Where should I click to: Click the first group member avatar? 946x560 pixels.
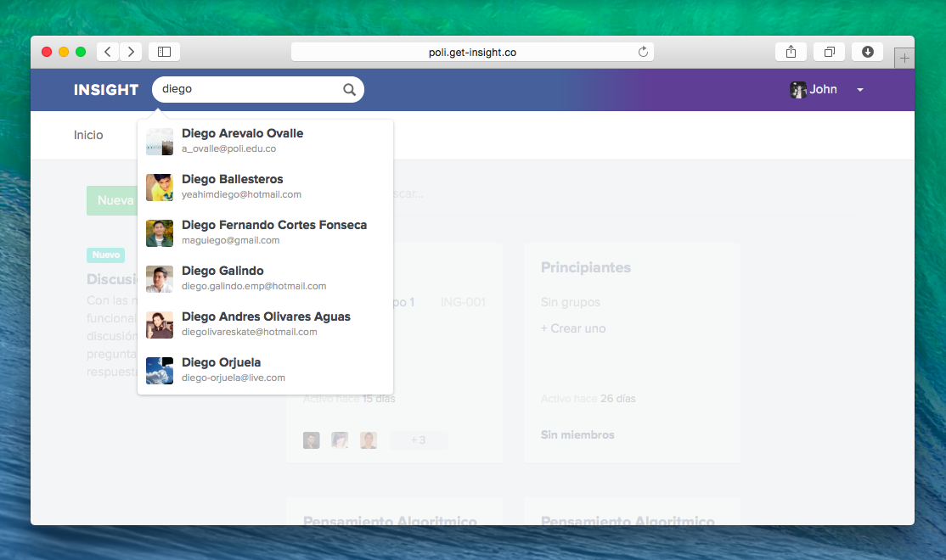pyautogui.click(x=312, y=440)
